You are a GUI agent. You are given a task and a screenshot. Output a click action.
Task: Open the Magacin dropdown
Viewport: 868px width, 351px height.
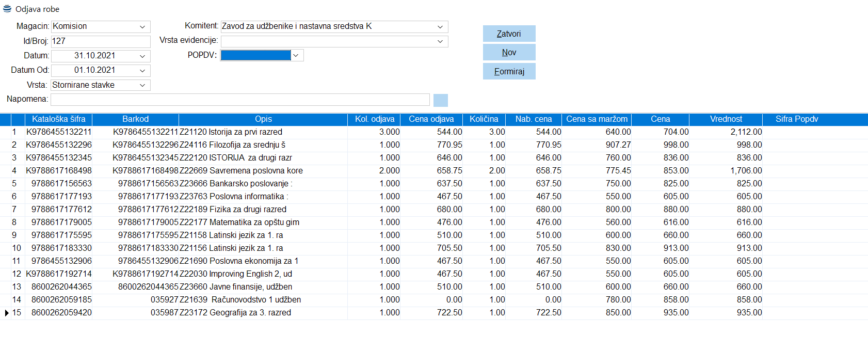pyautogui.click(x=142, y=27)
